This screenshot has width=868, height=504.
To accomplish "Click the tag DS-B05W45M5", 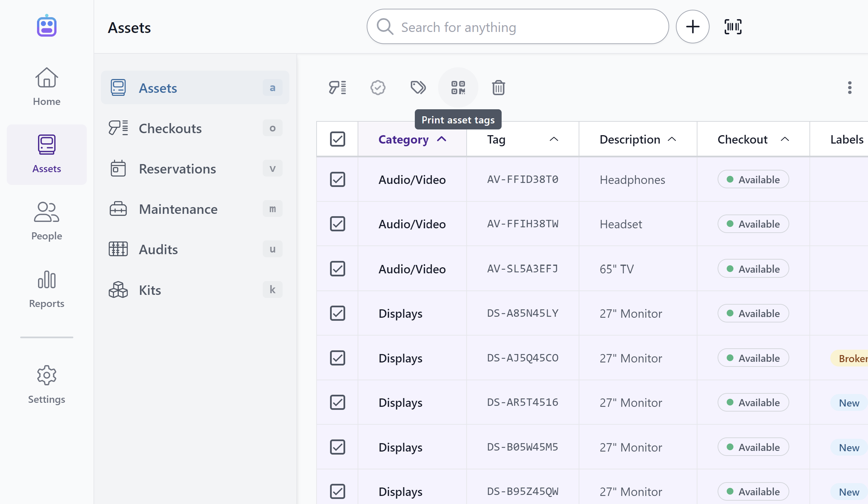I will point(522,447).
